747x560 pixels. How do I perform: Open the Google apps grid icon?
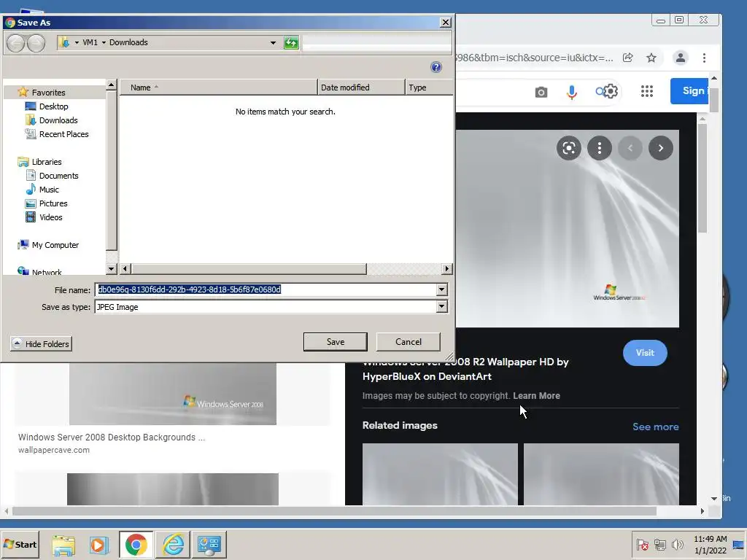646,91
